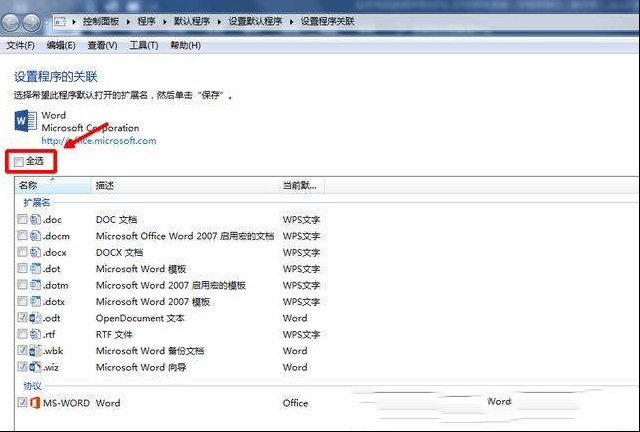Open the office.microsoft.com link
Screen dimensions: 640x432
99,141
